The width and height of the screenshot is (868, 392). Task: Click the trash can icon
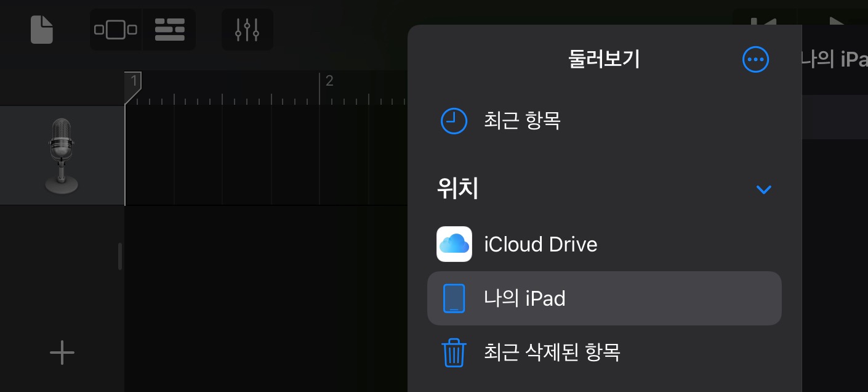pyautogui.click(x=454, y=353)
